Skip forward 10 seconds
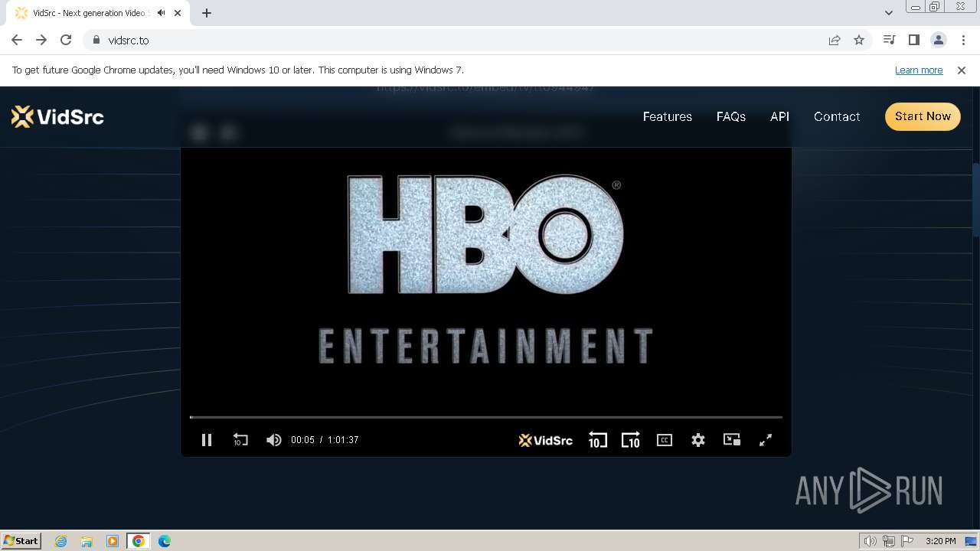 pyautogui.click(x=630, y=440)
